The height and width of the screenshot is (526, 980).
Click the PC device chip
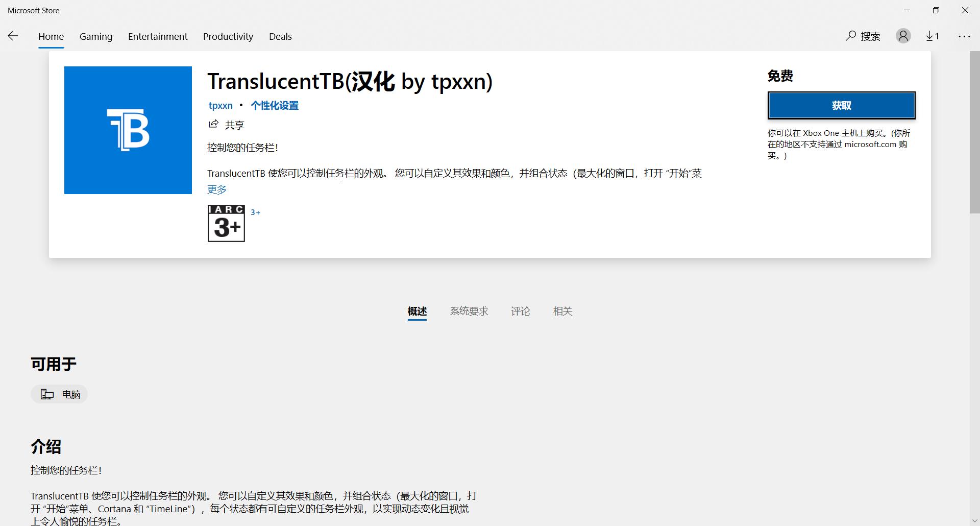pos(59,394)
